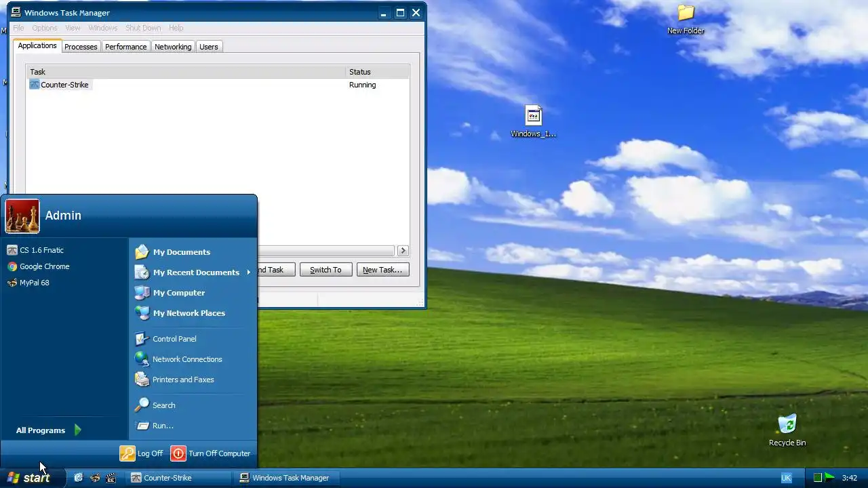868x488 pixels.
Task: Switch to the Applications tab
Action: click(37, 45)
